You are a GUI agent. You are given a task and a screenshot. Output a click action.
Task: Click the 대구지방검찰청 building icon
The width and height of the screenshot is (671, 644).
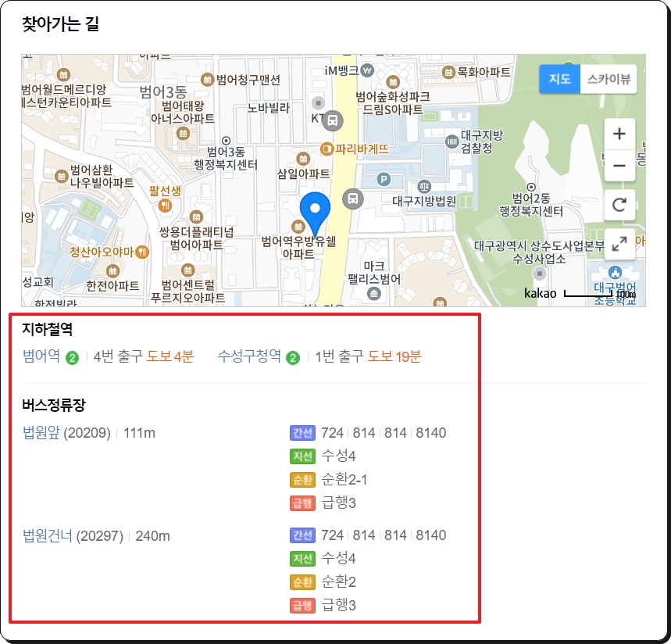pyautogui.click(x=452, y=141)
